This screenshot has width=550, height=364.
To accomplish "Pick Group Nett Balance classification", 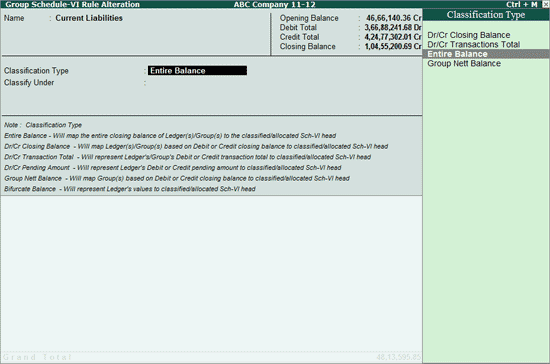I will point(464,63).
